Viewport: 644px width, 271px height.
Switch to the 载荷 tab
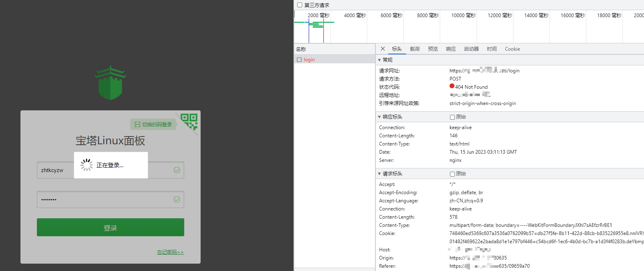[415, 49]
